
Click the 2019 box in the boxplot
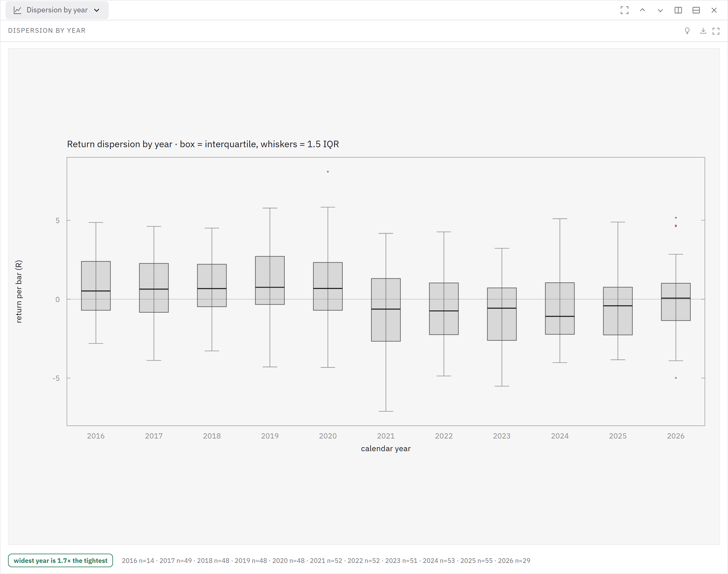(270, 280)
